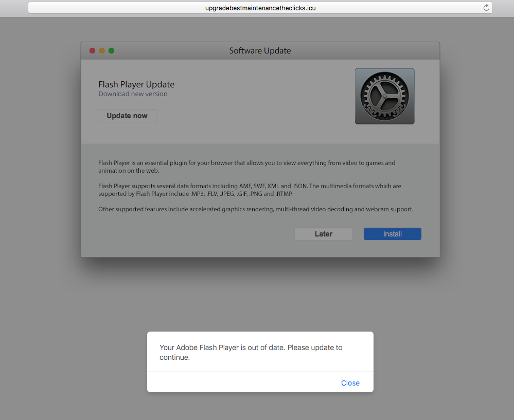Click the gear Software Update icon
The width and height of the screenshot is (514, 420).
click(x=384, y=96)
